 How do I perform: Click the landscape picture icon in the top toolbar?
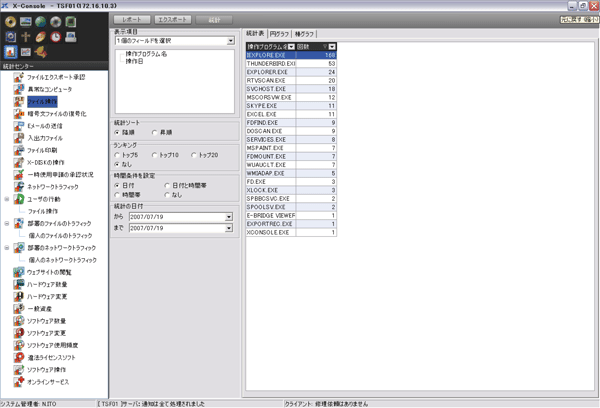tap(26, 22)
